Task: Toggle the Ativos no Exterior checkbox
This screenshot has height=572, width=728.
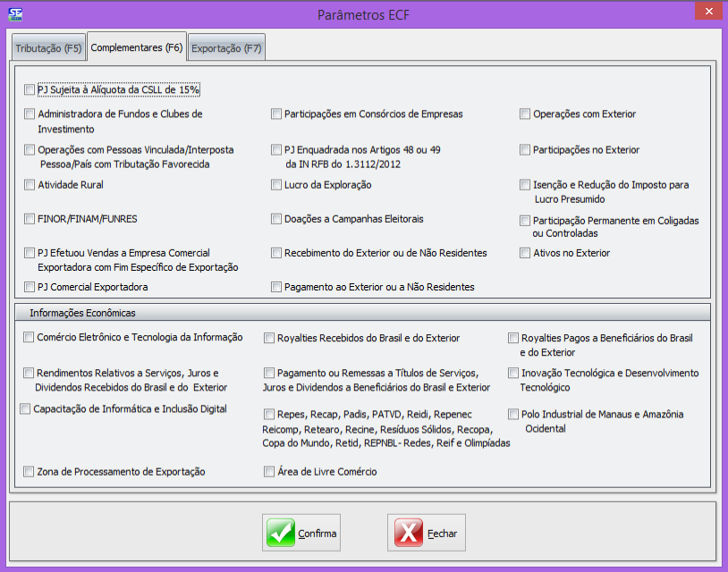Action: [526, 253]
